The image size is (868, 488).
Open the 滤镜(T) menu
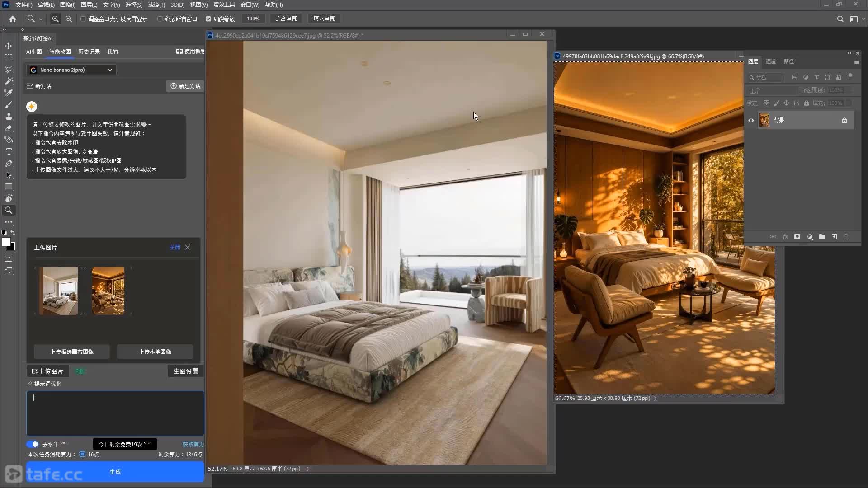[x=156, y=5]
